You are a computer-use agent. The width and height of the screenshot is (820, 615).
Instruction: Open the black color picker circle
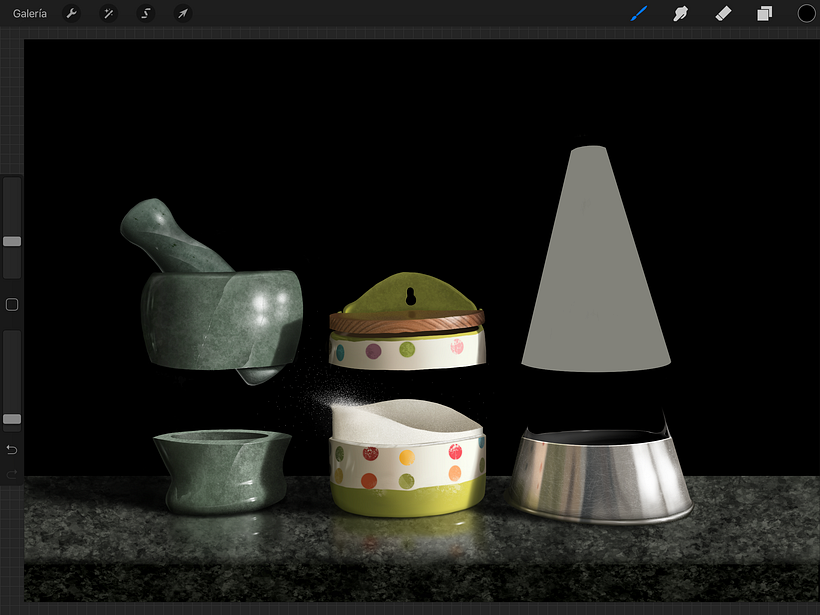pos(806,13)
